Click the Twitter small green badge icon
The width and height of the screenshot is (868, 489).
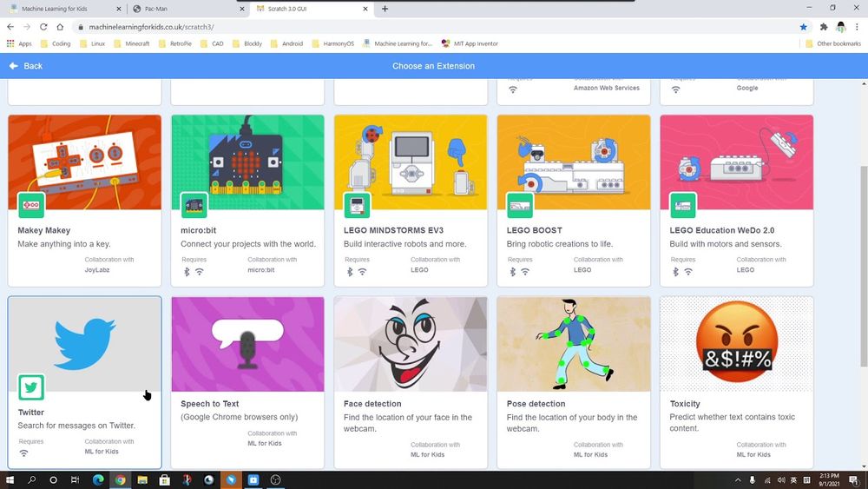click(x=31, y=387)
